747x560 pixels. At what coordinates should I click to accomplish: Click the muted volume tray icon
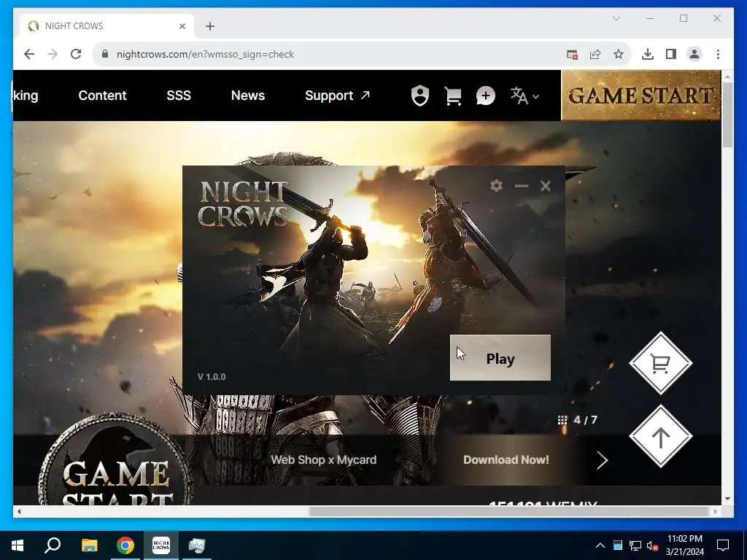tap(653, 545)
